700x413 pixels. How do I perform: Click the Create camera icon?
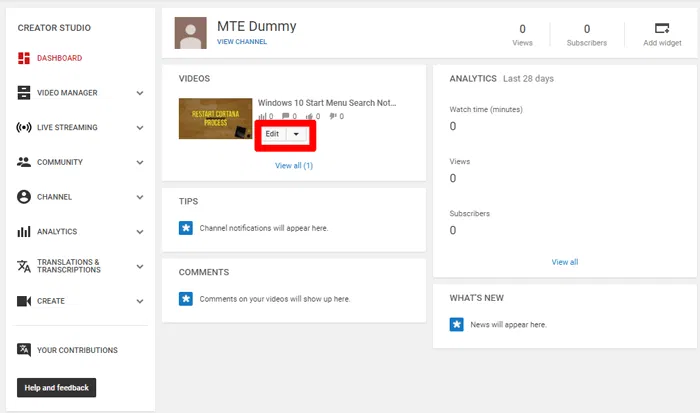pyautogui.click(x=24, y=301)
